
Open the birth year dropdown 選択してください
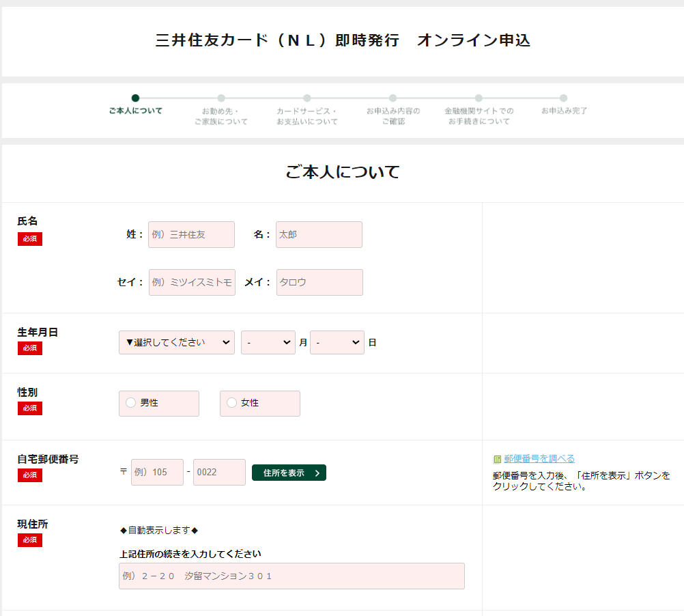(177, 342)
